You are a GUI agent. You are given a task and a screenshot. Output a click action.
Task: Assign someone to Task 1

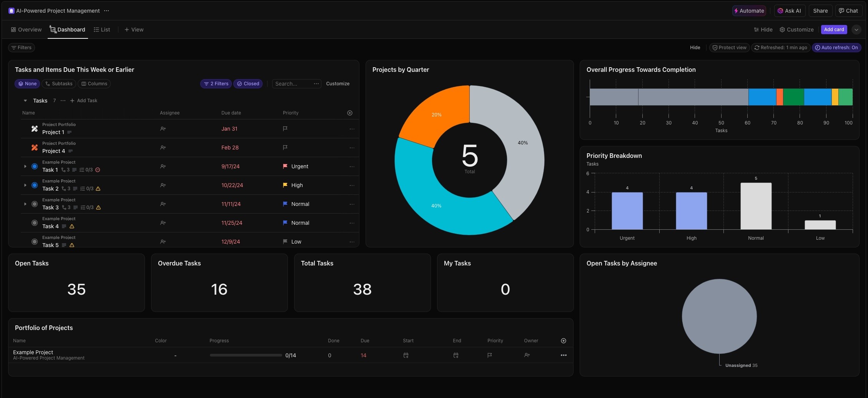(x=163, y=166)
